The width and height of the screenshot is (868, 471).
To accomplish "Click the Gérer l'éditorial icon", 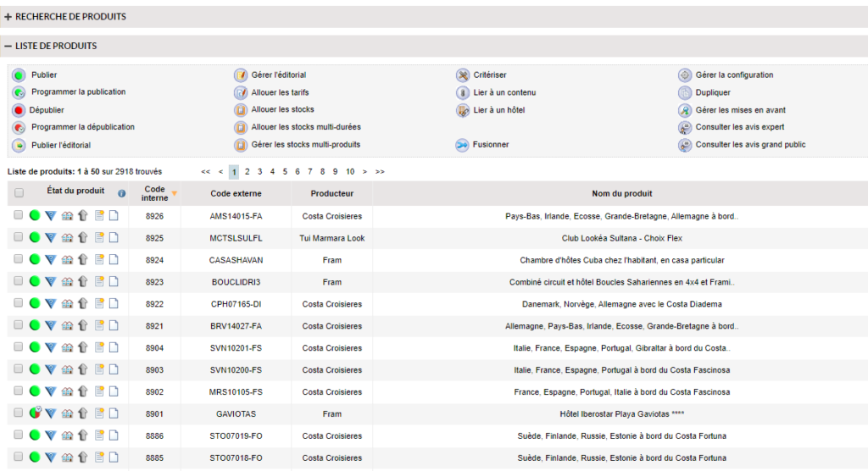I will [x=241, y=75].
